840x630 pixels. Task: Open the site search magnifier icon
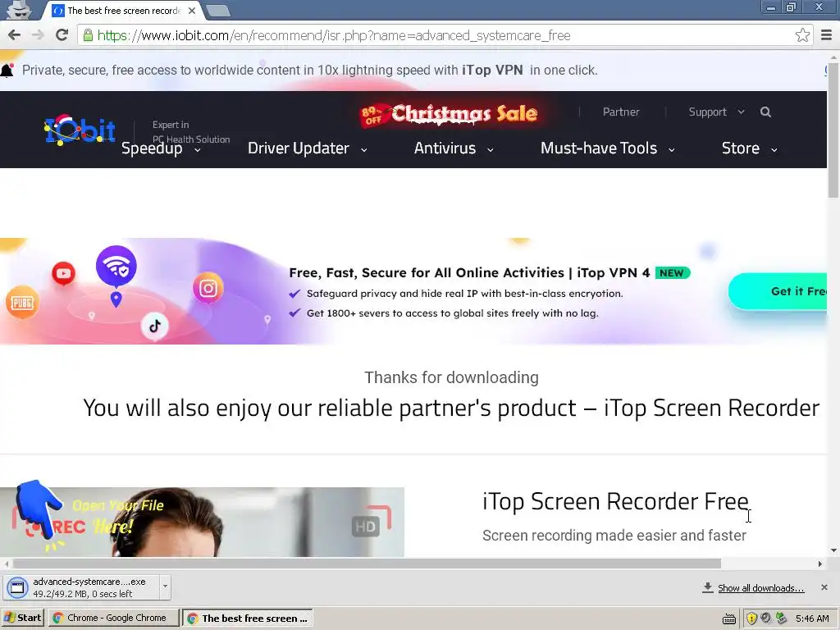pyautogui.click(x=765, y=112)
